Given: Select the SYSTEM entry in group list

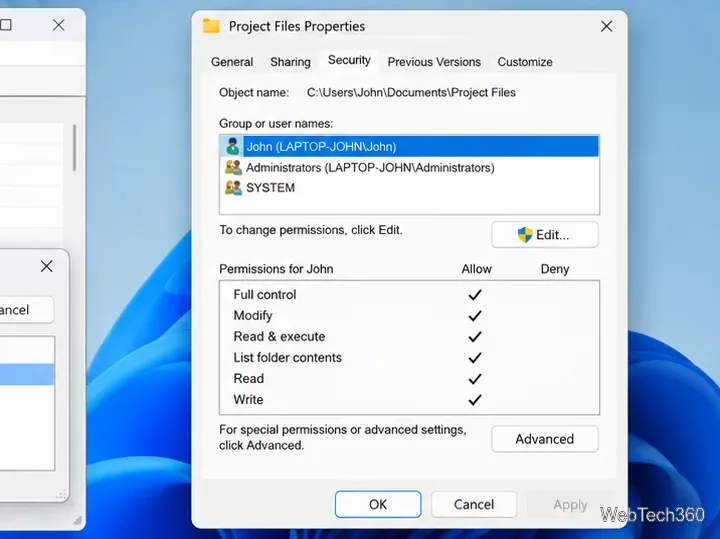Looking at the screenshot, I should point(409,187).
